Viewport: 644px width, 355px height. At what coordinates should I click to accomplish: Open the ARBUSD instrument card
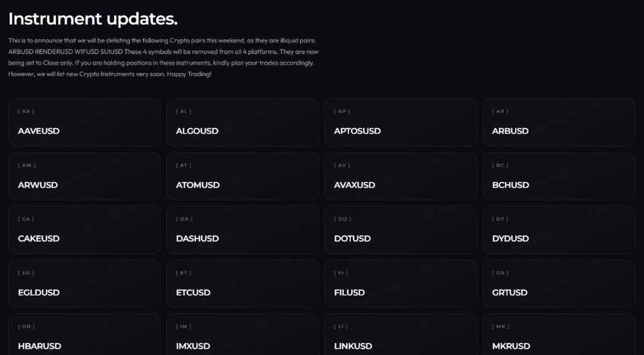[559, 122]
